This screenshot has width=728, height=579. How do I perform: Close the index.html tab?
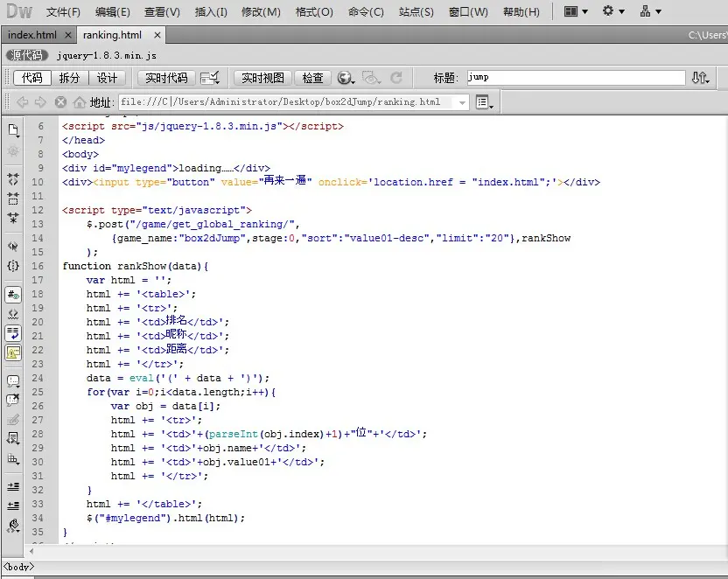click(67, 35)
